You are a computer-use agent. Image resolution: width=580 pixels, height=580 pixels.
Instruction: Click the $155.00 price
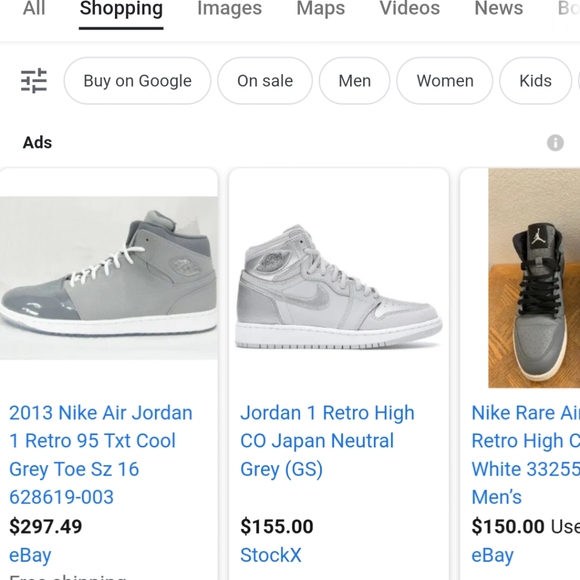click(x=277, y=526)
